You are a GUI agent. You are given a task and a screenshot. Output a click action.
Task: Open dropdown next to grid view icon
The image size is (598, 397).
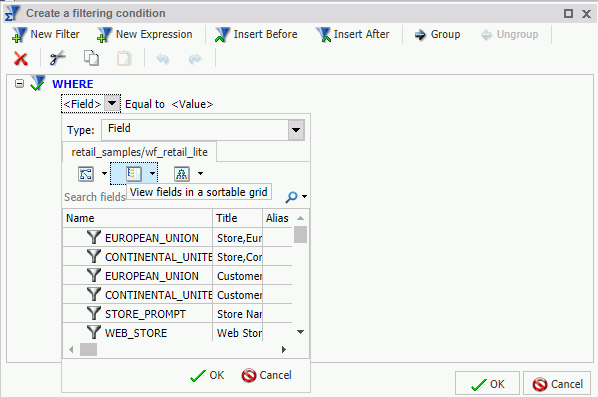click(x=153, y=174)
